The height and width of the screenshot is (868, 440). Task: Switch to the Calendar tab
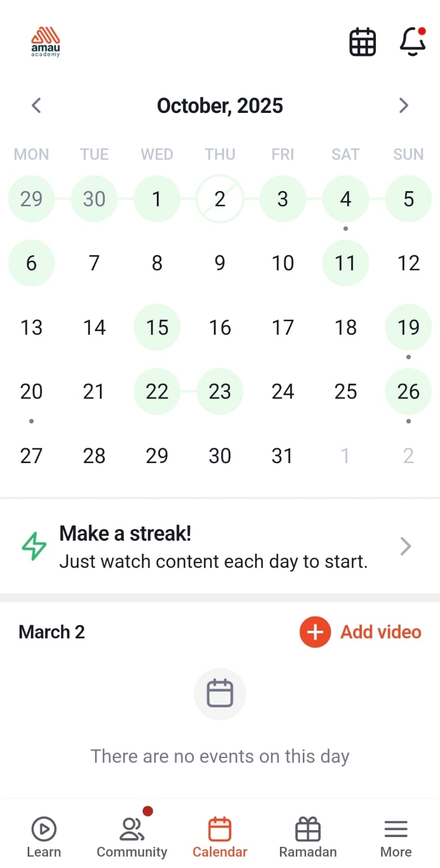(x=220, y=836)
